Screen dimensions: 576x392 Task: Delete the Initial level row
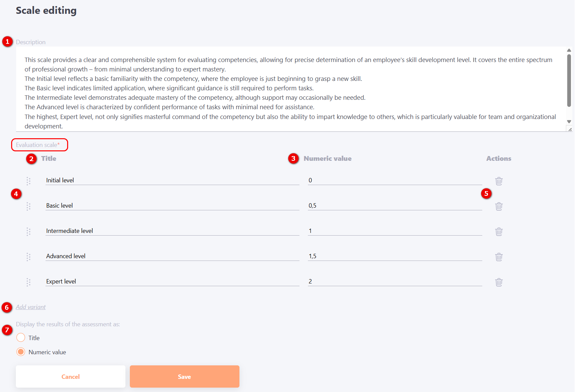point(499,181)
